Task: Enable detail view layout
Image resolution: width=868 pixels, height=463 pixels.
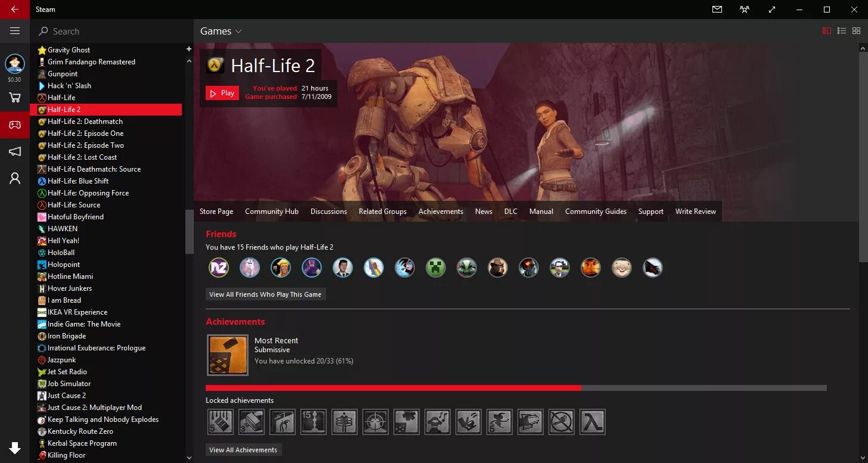Action: click(826, 30)
